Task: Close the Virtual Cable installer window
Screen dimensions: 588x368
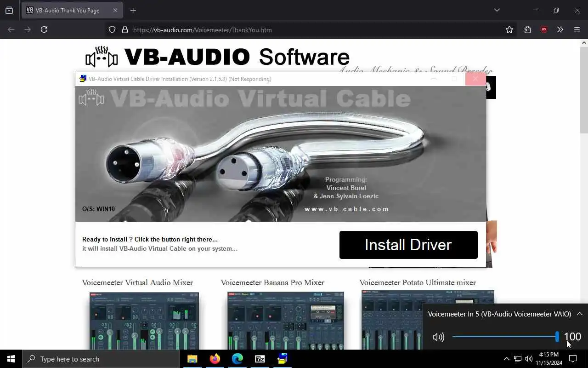Action: [x=475, y=79]
